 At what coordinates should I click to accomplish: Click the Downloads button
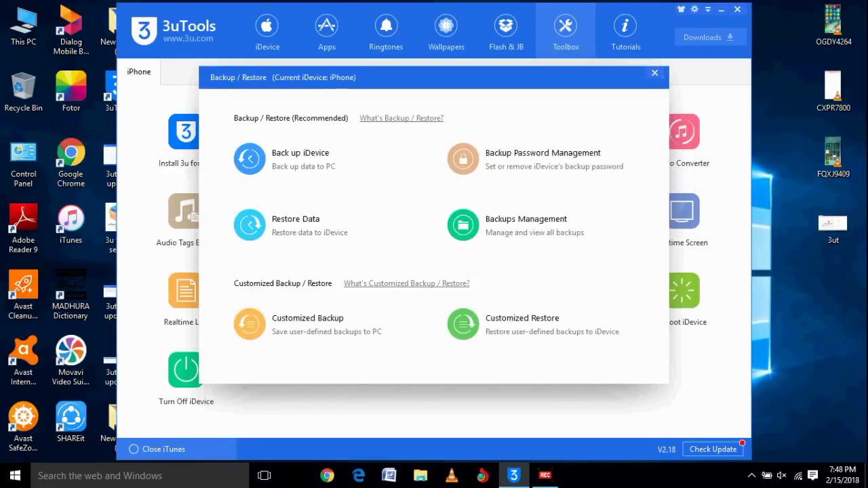coord(710,37)
